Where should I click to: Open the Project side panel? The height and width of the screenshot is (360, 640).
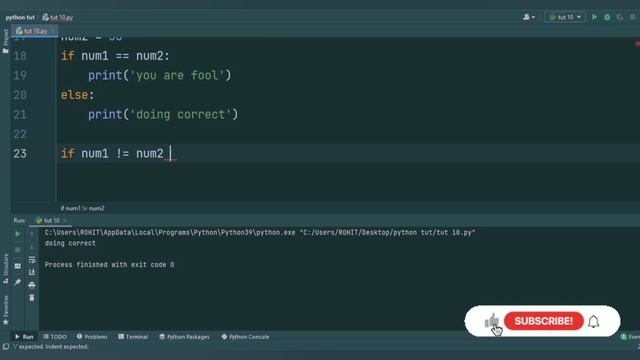coord(5,41)
